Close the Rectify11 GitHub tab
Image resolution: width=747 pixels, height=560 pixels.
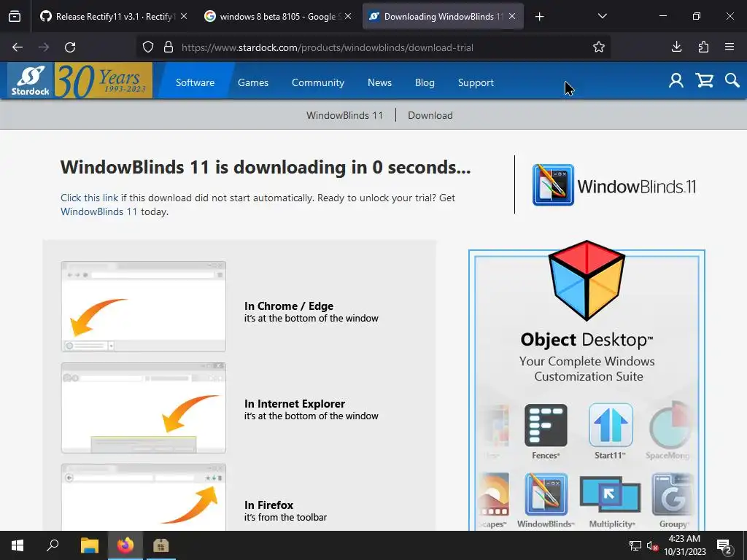[x=184, y=16]
